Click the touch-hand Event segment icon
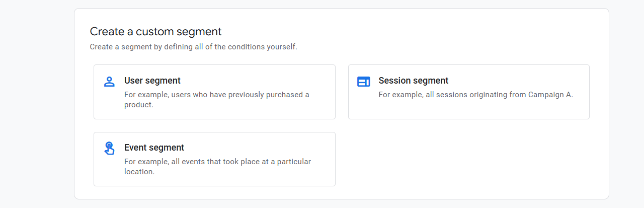Viewport: 644px width, 208px height. point(109,148)
